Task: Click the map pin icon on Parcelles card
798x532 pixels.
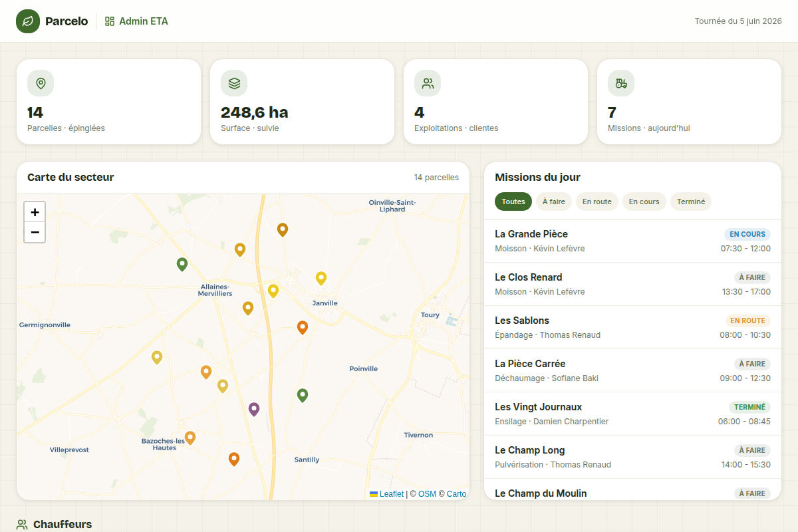Action: [41, 83]
